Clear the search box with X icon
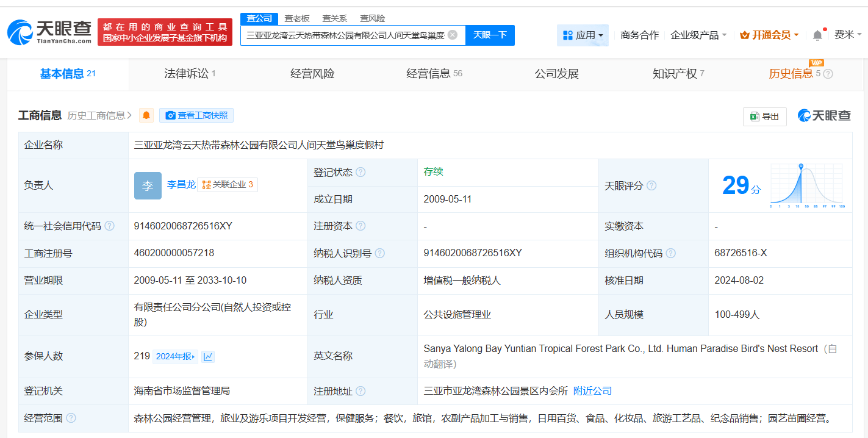 (x=453, y=35)
